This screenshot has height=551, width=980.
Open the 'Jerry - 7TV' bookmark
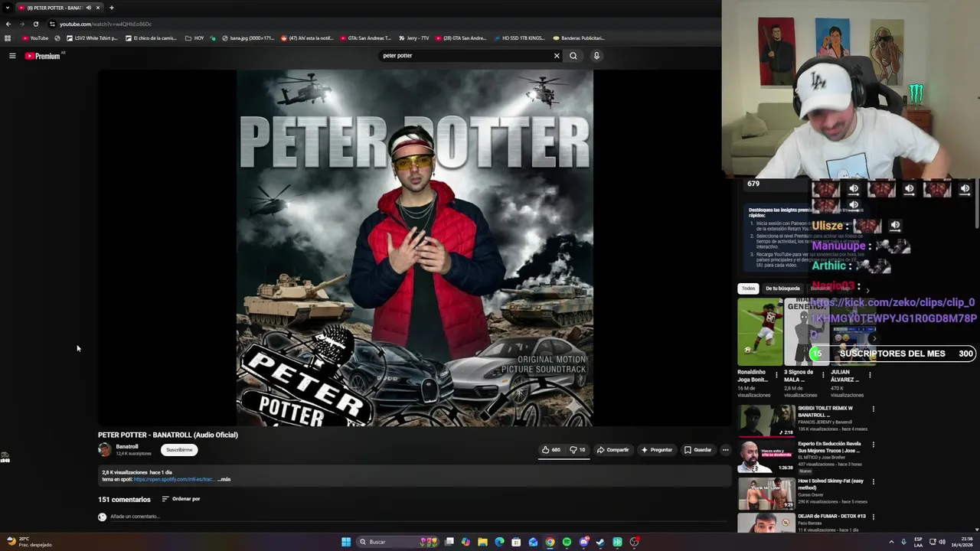click(x=413, y=38)
